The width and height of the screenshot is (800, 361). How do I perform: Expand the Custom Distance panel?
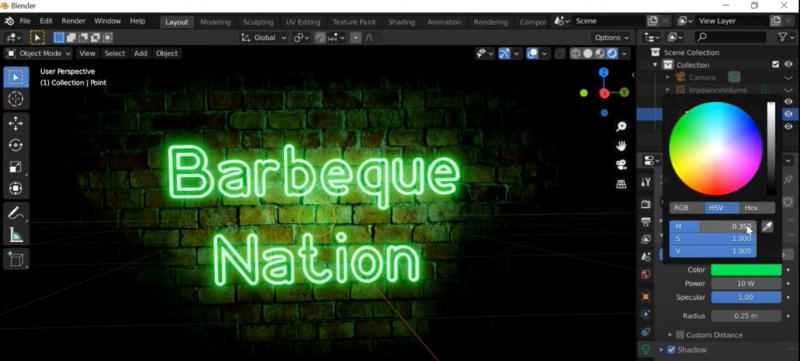click(670, 335)
